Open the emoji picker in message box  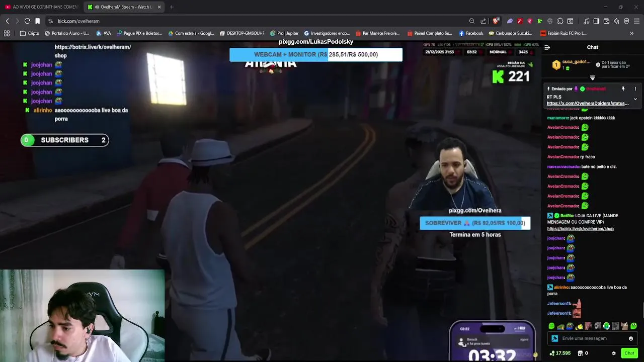(x=631, y=338)
